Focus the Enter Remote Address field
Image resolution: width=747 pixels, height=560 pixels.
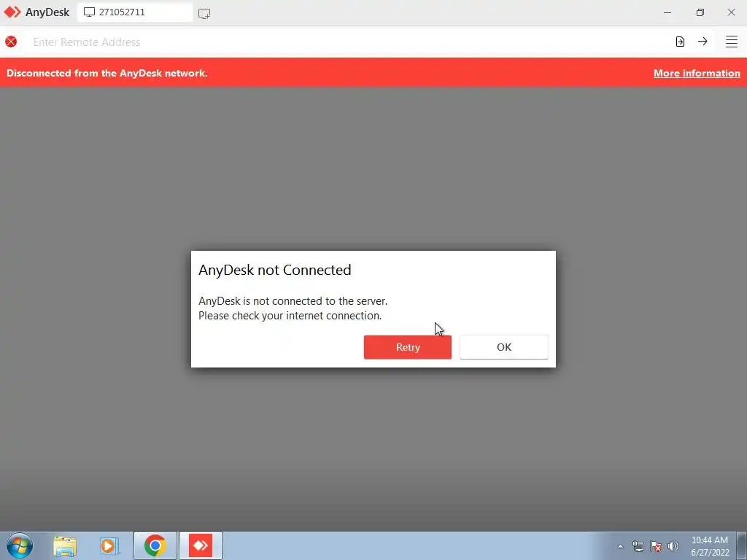click(x=348, y=42)
